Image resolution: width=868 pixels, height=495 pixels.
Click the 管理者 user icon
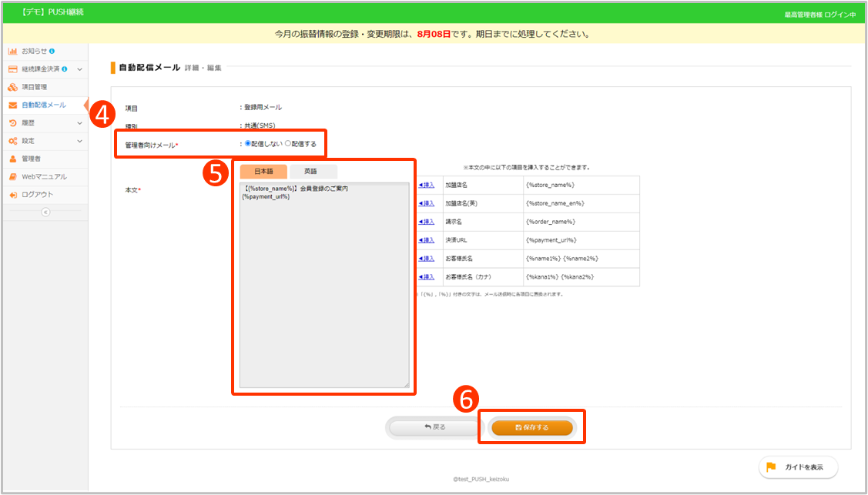[13, 159]
